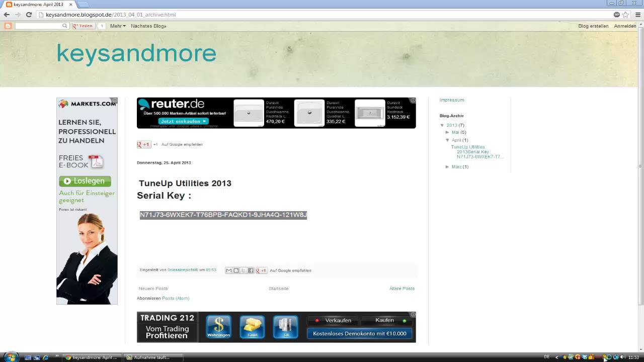Click Kostenloses Demokonto mit €10.000 button
This screenshot has height=362, width=644.
pos(359,333)
